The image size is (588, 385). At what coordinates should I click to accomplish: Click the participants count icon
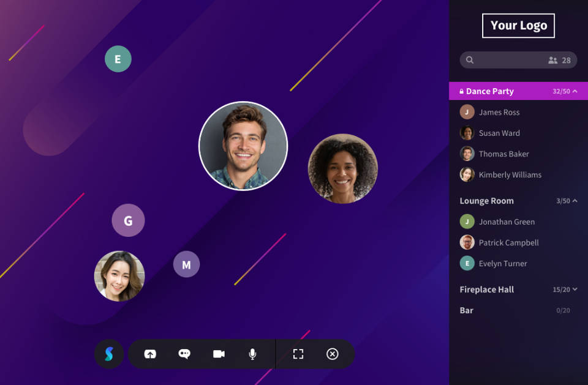[552, 61]
